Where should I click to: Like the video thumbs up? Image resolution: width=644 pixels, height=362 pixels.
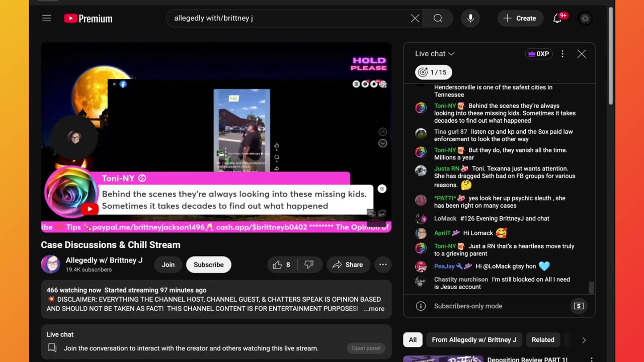tap(282, 265)
